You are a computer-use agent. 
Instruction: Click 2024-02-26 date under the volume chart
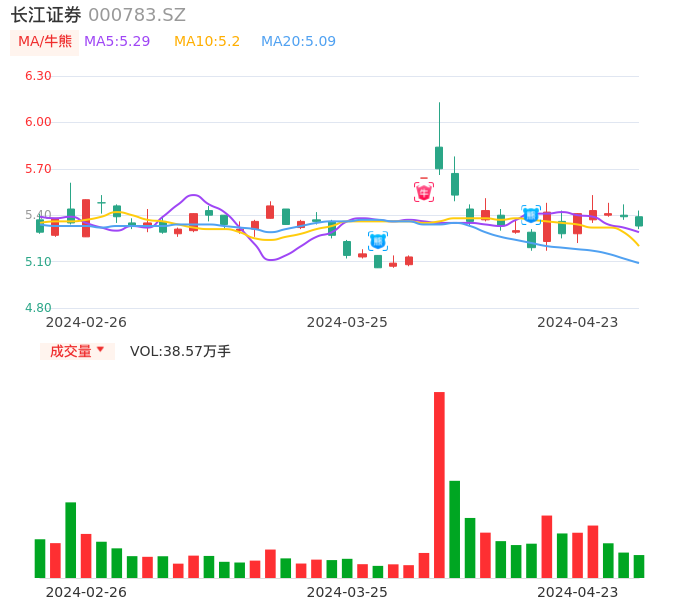pyautogui.click(x=86, y=592)
